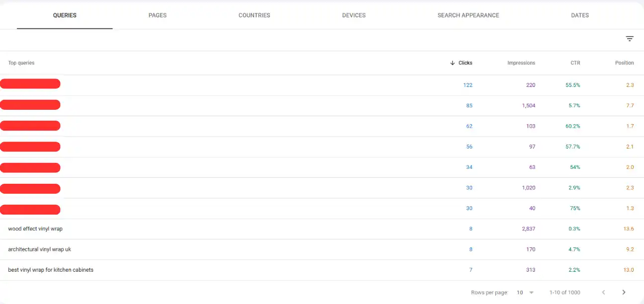Open the Devices tab
The width and height of the screenshot is (644, 304).
(354, 15)
